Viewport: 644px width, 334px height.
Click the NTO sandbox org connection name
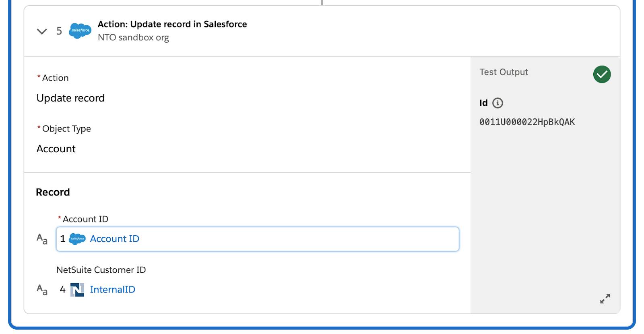pyautogui.click(x=133, y=37)
